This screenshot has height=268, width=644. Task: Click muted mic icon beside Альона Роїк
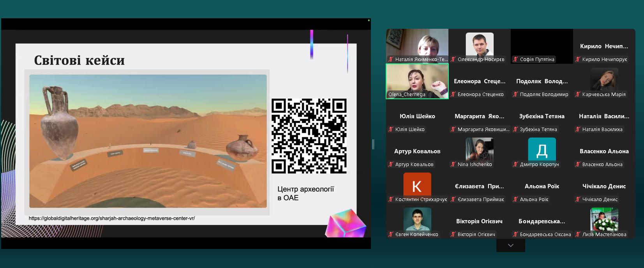click(515, 200)
